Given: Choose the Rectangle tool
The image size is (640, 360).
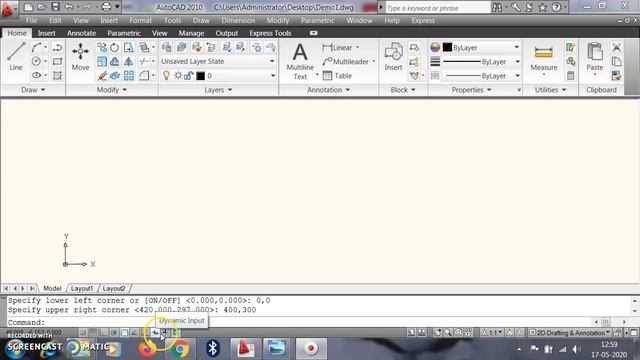Looking at the screenshot, I should 58,62.
